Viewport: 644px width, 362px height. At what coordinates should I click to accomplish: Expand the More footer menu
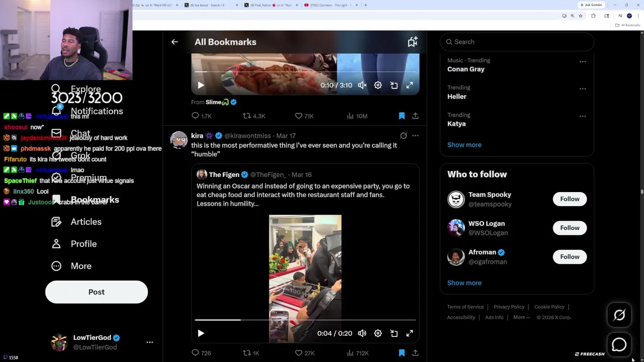[522, 317]
